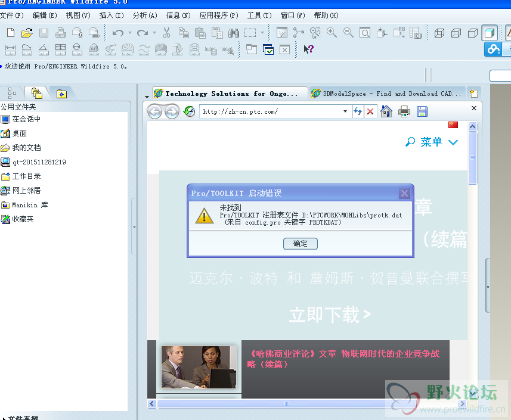Screen dimensions: 511x420
Task: Open the Folder Browser navigator tab
Action: (37, 94)
